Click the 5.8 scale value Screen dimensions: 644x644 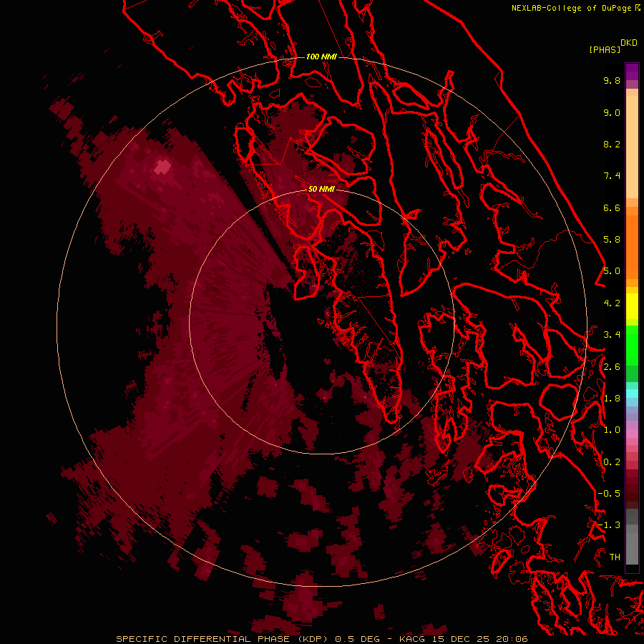point(612,240)
